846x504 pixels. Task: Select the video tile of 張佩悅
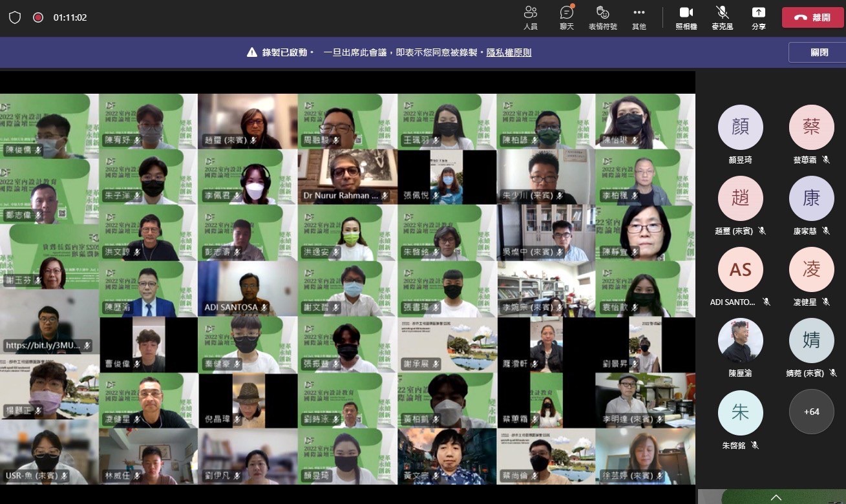pos(447,177)
